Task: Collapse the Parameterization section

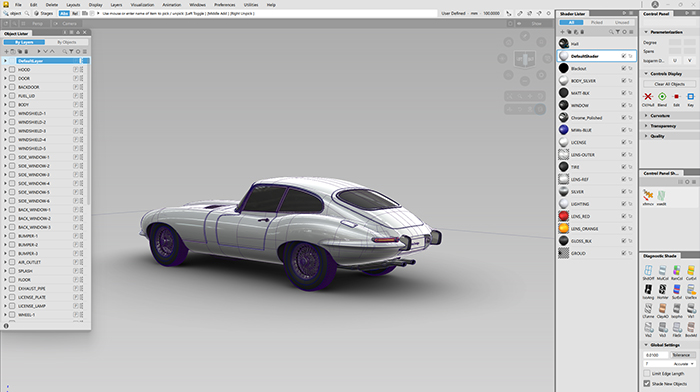Action: pyautogui.click(x=646, y=32)
